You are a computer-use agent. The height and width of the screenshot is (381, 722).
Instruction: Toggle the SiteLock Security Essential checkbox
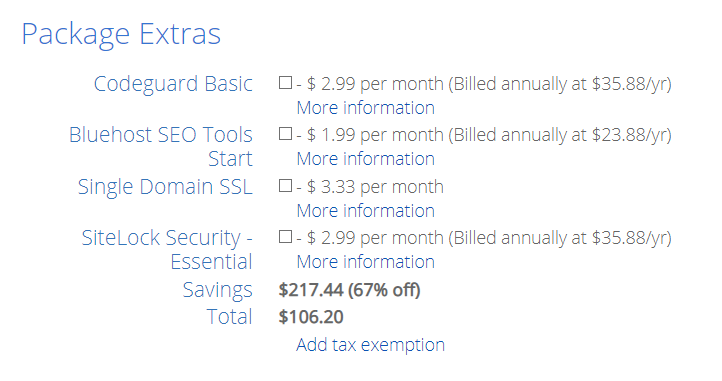tap(285, 237)
